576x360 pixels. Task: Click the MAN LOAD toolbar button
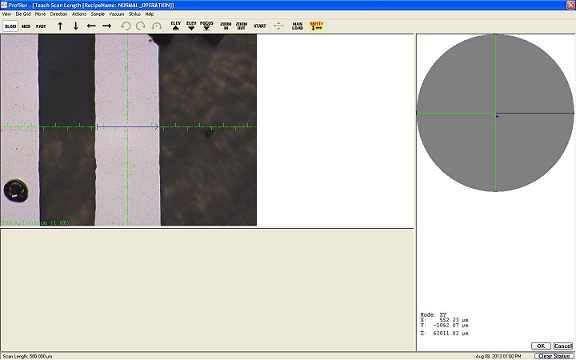point(297,26)
